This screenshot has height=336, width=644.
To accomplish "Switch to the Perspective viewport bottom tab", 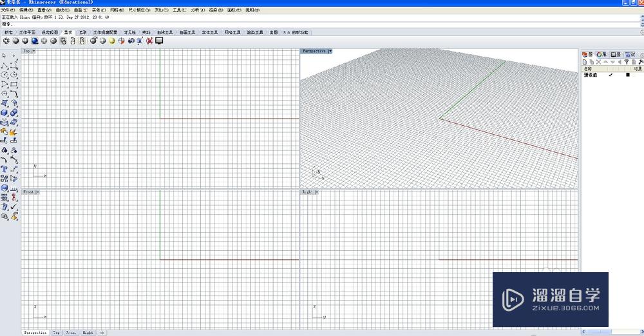I will coord(35,333).
